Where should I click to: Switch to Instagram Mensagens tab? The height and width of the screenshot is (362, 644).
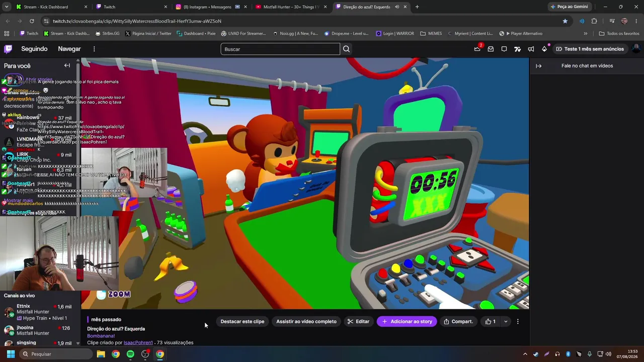tap(210, 7)
